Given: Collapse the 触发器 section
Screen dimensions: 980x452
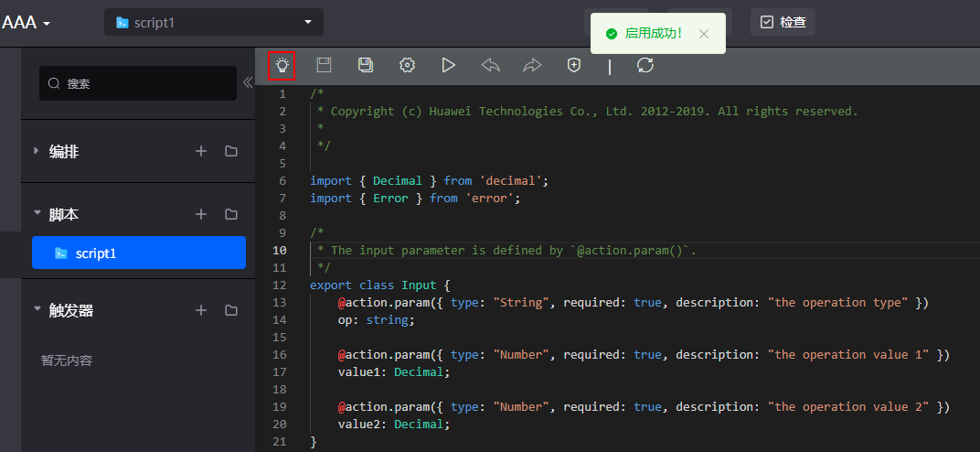Looking at the screenshot, I should 37,309.
